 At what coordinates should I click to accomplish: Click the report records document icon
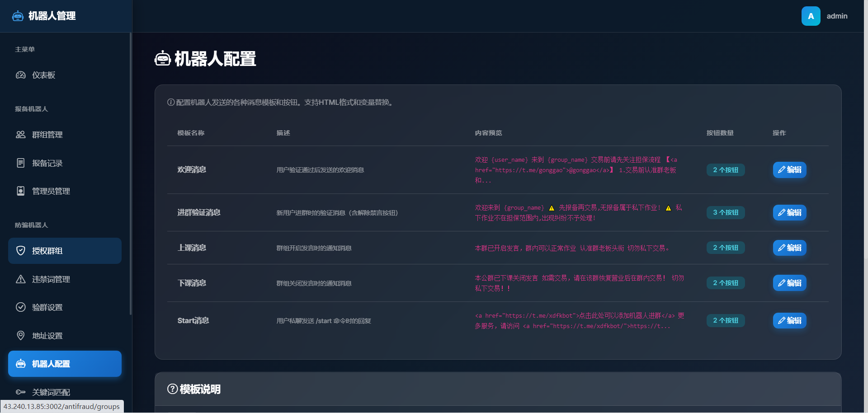21,163
